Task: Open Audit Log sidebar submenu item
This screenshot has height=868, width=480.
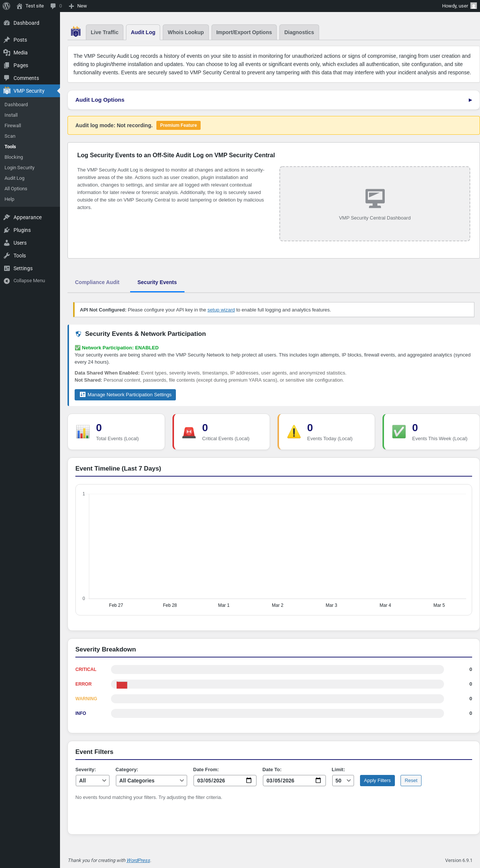Action: click(x=15, y=178)
